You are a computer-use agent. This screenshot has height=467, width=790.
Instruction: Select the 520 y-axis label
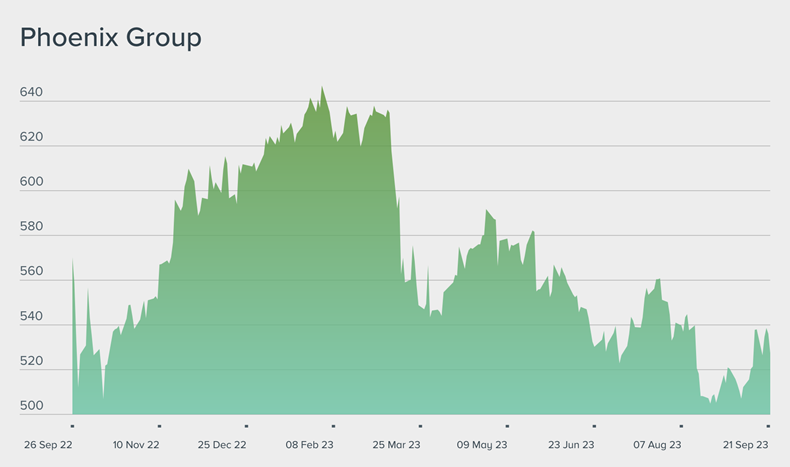coord(31,361)
